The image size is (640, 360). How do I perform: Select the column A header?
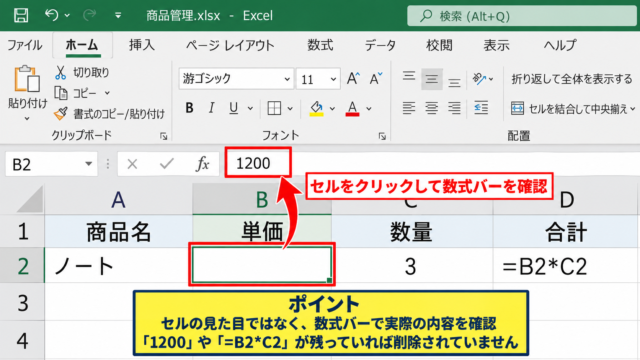[118, 199]
